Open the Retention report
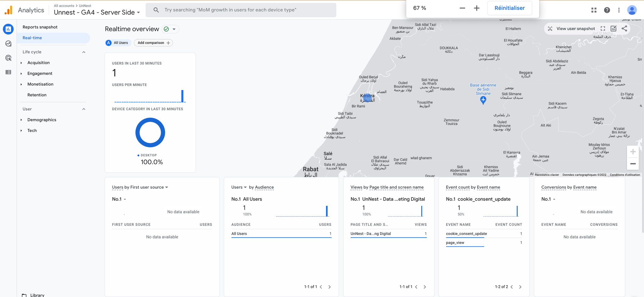 click(37, 95)
